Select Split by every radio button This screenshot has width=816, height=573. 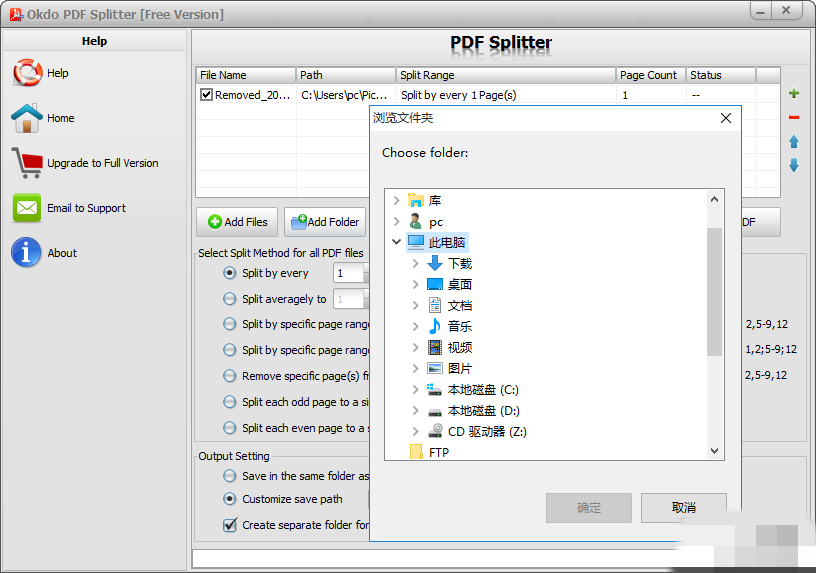230,273
